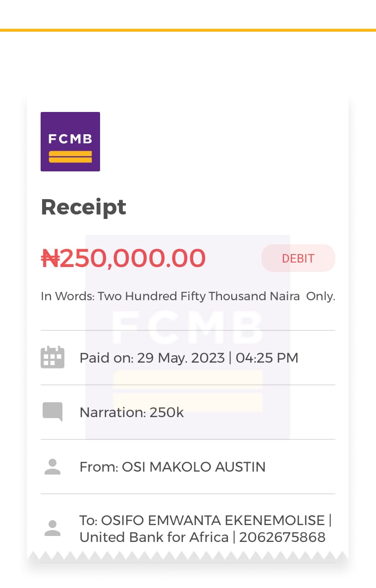Tap the FCMB purple logo
This screenshot has width=376, height=588.
point(70,141)
